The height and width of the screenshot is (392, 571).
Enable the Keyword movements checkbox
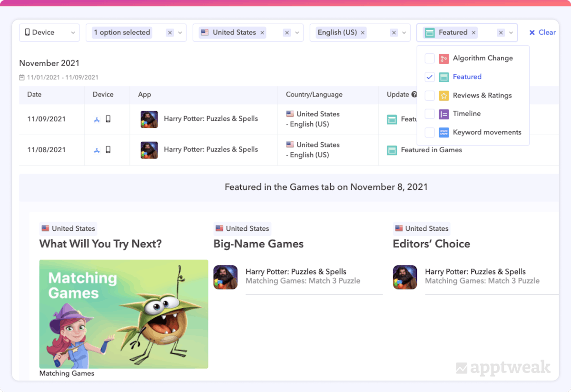click(430, 133)
